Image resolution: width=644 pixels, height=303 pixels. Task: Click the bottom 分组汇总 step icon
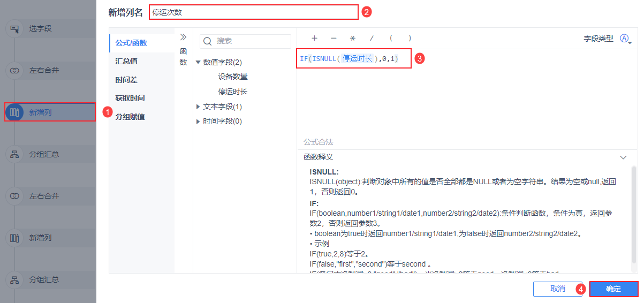(14, 279)
